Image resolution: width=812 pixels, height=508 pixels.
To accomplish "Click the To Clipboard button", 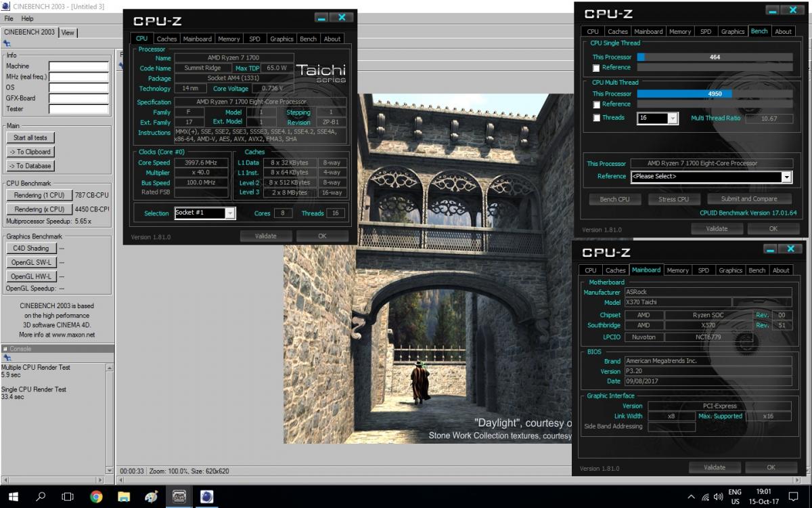I will click(30, 152).
